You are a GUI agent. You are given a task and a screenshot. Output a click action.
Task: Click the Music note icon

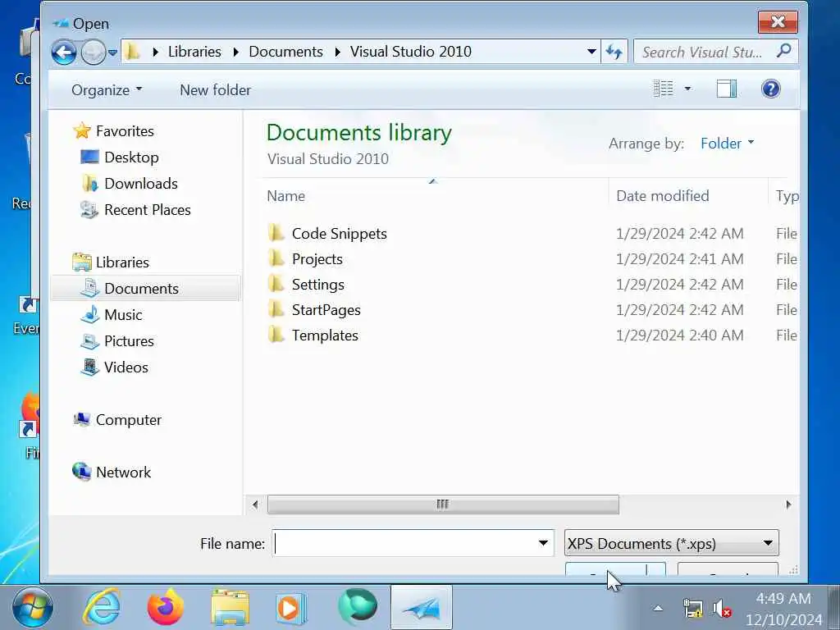click(x=90, y=314)
